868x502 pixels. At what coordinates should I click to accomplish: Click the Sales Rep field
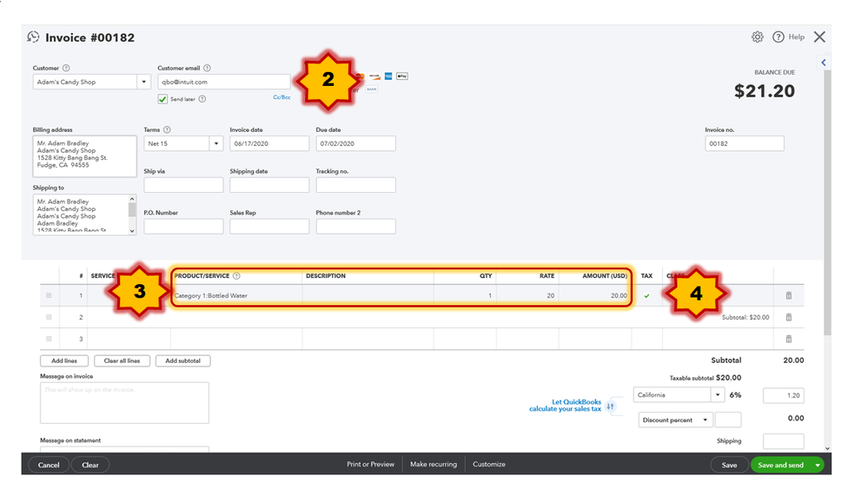[269, 227]
